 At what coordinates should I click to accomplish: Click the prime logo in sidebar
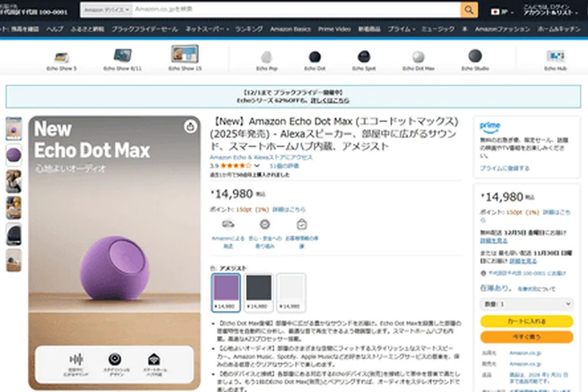click(490, 127)
